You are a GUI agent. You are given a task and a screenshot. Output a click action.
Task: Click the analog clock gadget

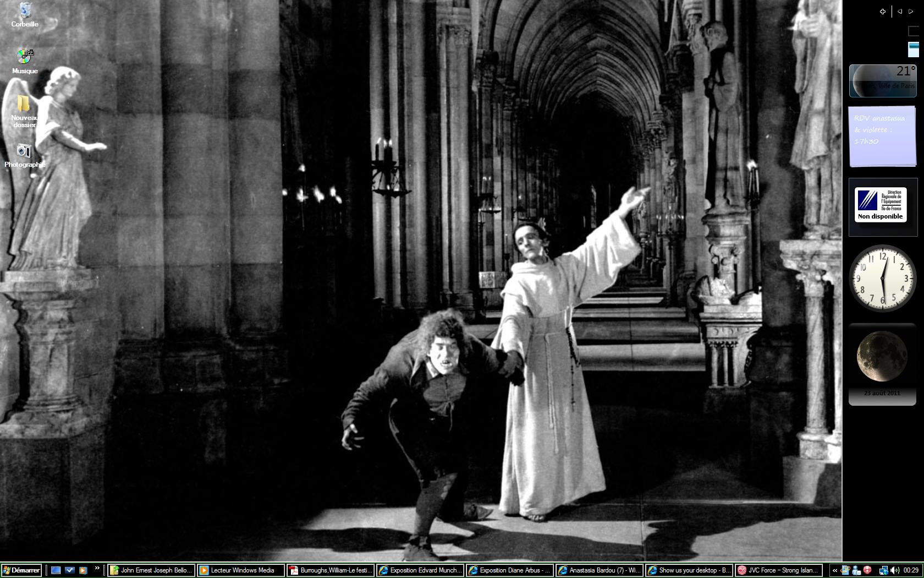click(x=883, y=279)
